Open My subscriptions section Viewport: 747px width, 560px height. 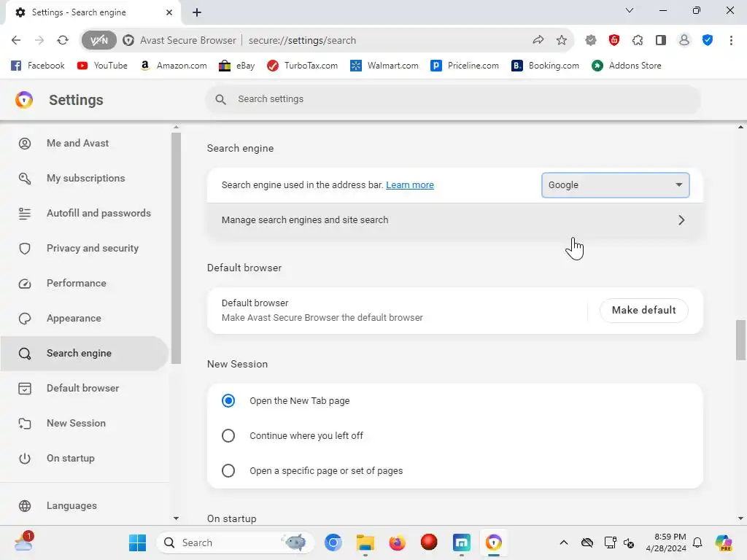coord(85,178)
